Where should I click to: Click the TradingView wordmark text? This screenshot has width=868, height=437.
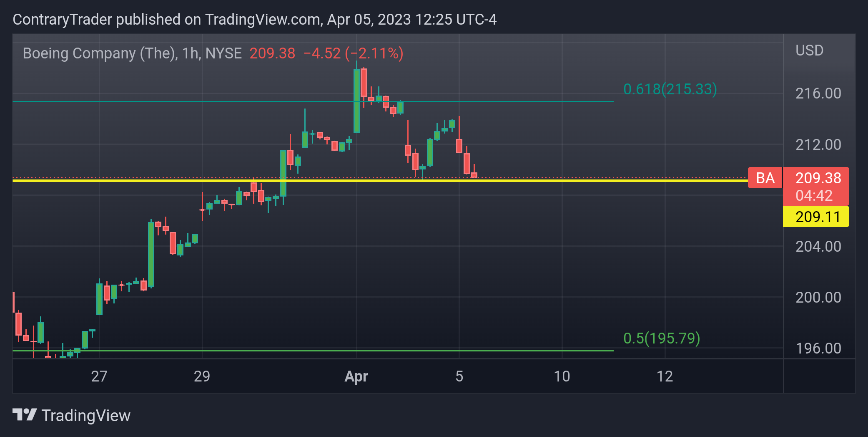[86, 416]
